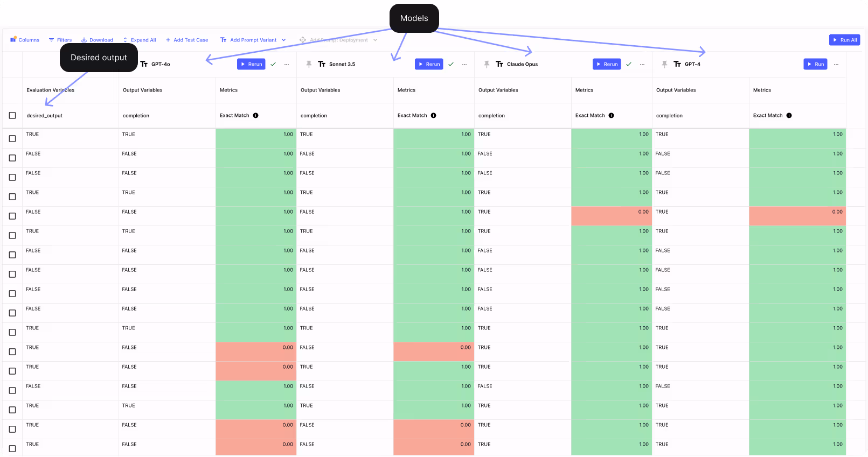Image resolution: width=868 pixels, height=457 pixels.
Task: Click the GPT-4o status checkmark
Action: [273, 64]
